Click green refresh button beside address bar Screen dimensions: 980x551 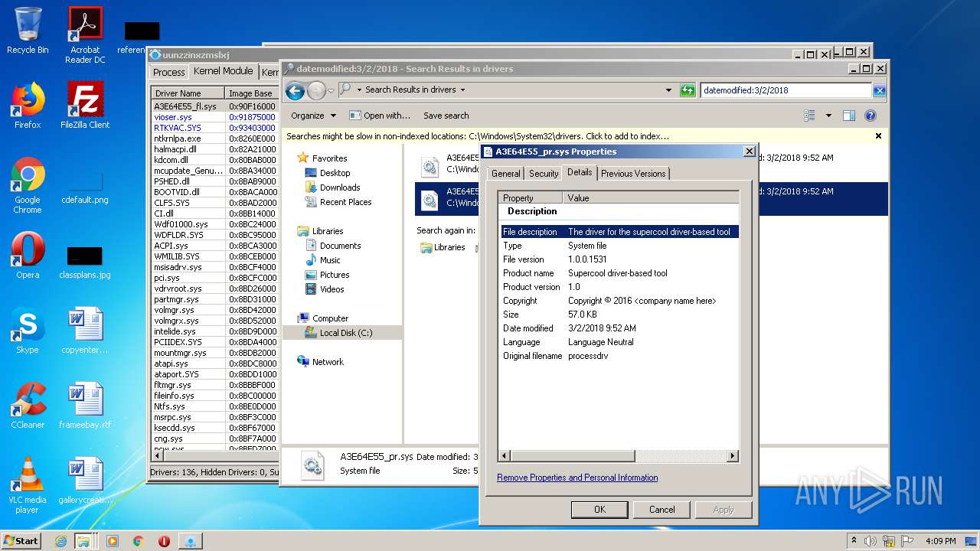click(688, 90)
